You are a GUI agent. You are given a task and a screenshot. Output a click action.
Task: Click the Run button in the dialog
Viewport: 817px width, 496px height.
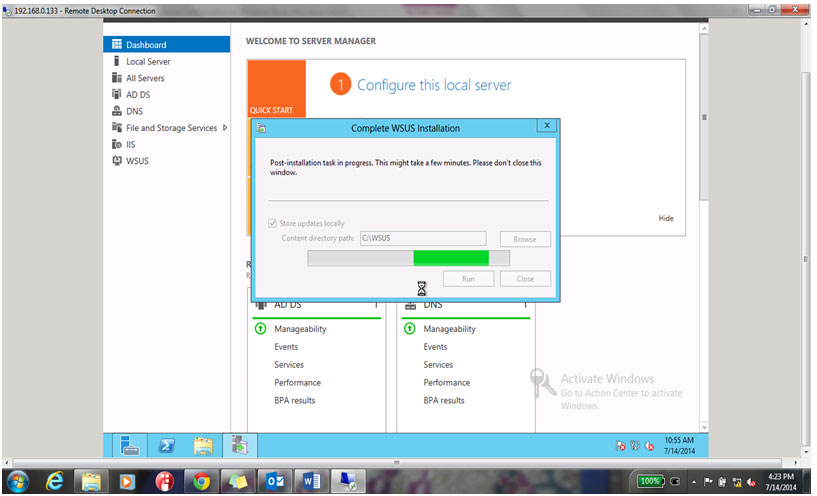tap(468, 279)
